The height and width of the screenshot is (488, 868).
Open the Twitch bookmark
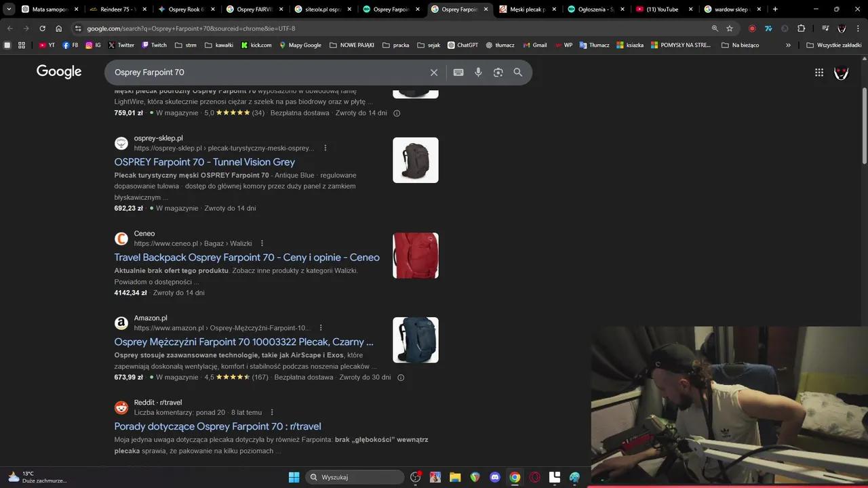[x=154, y=45]
